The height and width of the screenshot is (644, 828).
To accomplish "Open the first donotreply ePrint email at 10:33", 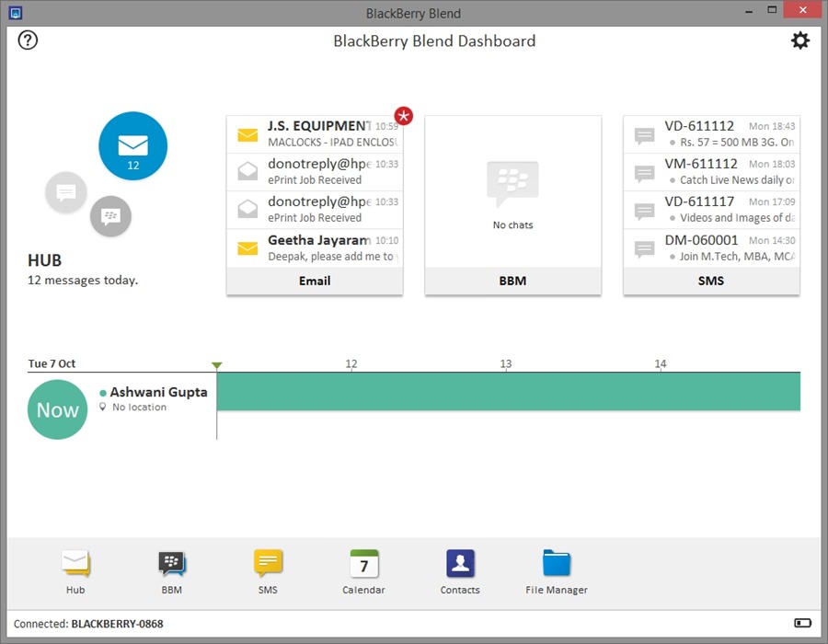I will pos(315,172).
